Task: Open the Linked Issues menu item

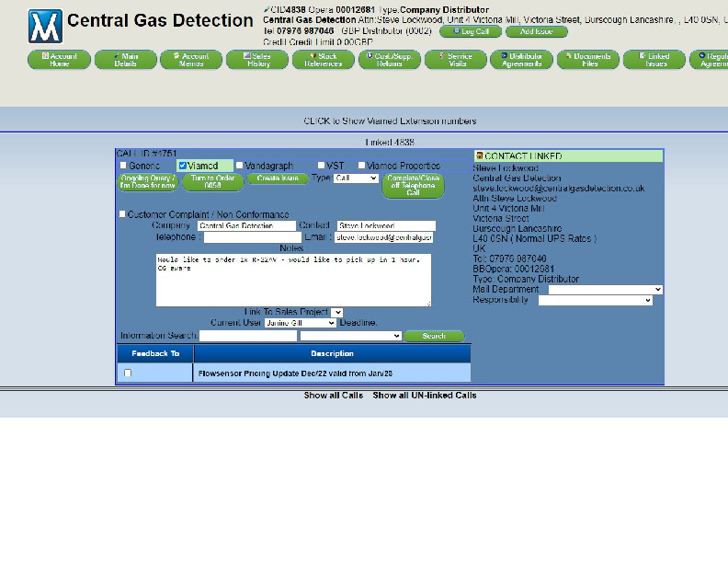Action: [x=654, y=60]
